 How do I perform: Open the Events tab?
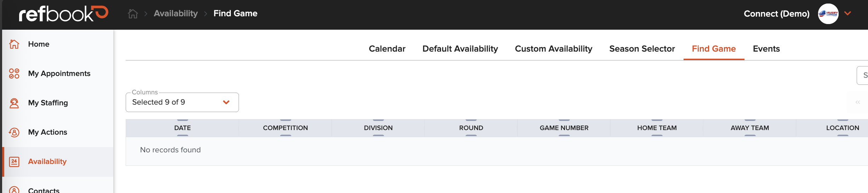click(x=766, y=49)
